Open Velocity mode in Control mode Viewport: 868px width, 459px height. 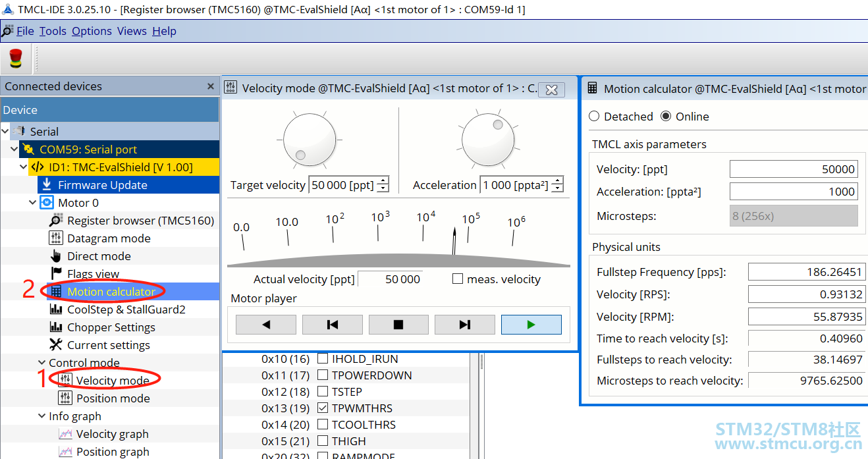pos(112,381)
